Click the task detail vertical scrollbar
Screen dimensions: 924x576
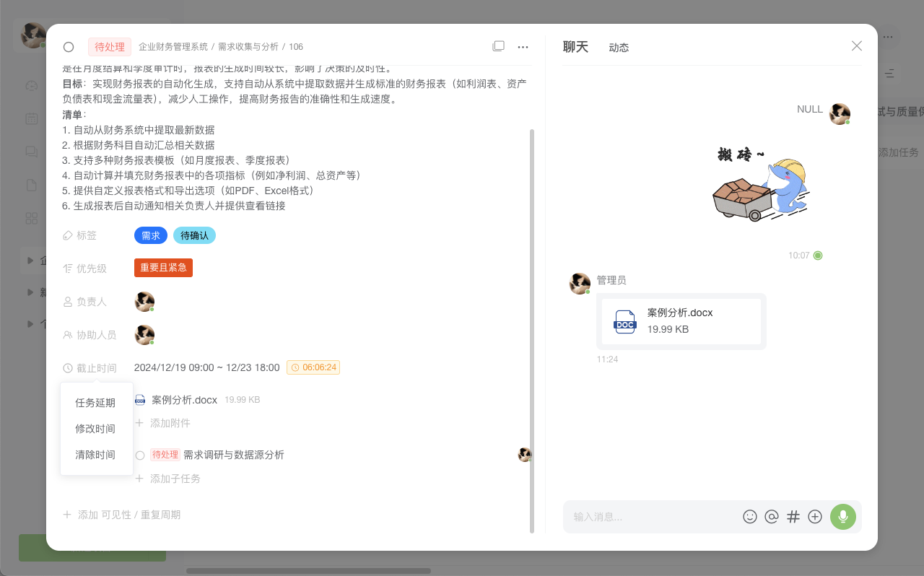[532, 331]
